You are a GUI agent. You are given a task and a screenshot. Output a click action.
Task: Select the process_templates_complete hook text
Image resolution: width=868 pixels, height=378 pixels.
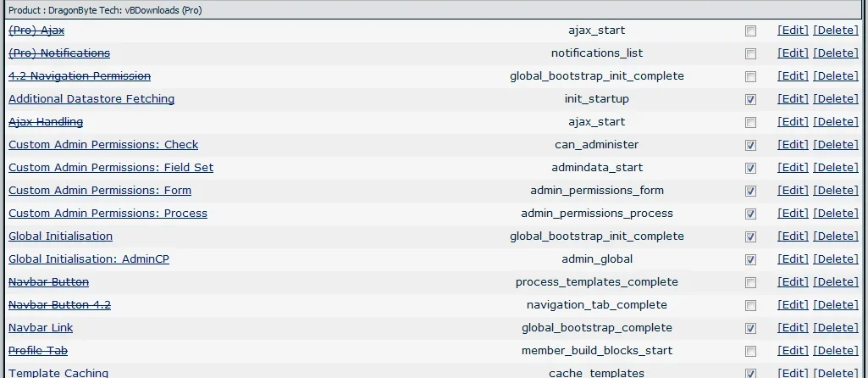(x=597, y=282)
